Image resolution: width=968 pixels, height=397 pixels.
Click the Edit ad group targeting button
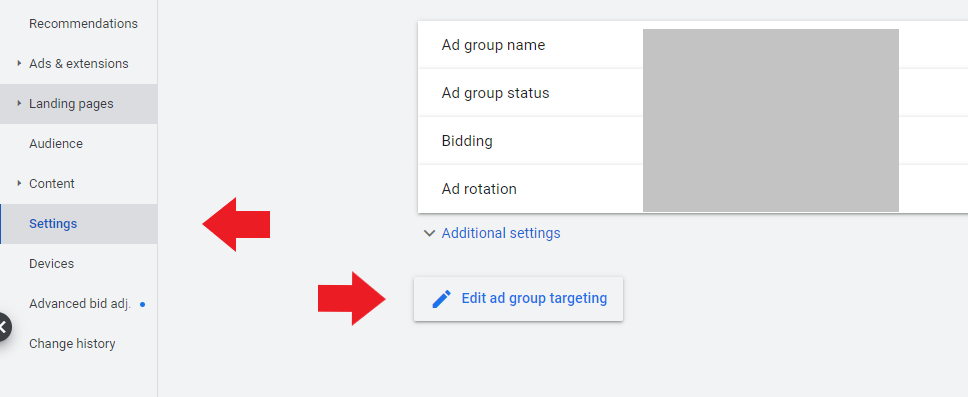pos(519,299)
